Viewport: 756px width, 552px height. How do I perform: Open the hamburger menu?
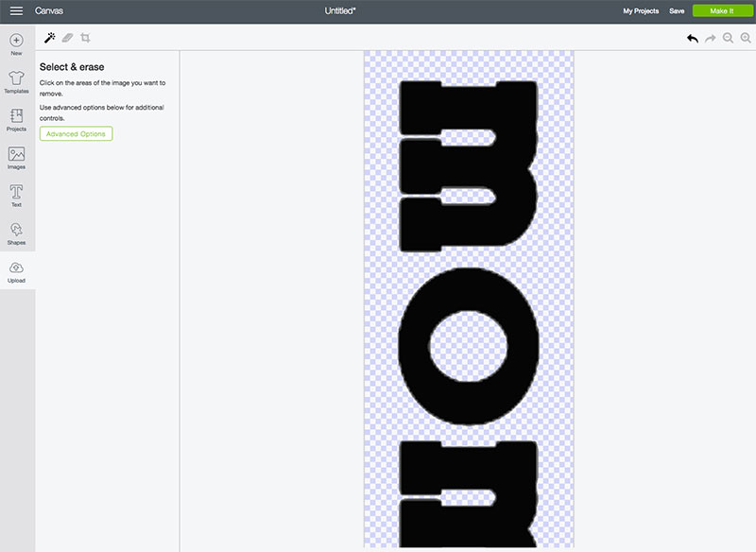coord(16,10)
